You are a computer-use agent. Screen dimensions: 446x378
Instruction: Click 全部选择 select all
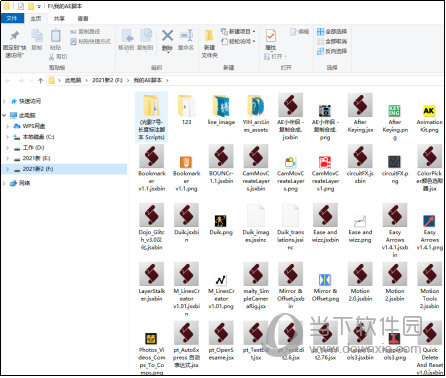click(x=332, y=32)
